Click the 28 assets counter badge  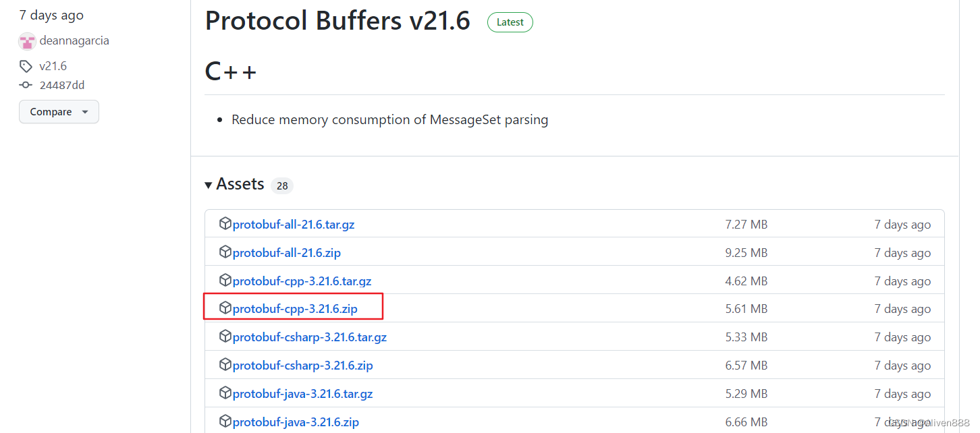pyautogui.click(x=281, y=185)
